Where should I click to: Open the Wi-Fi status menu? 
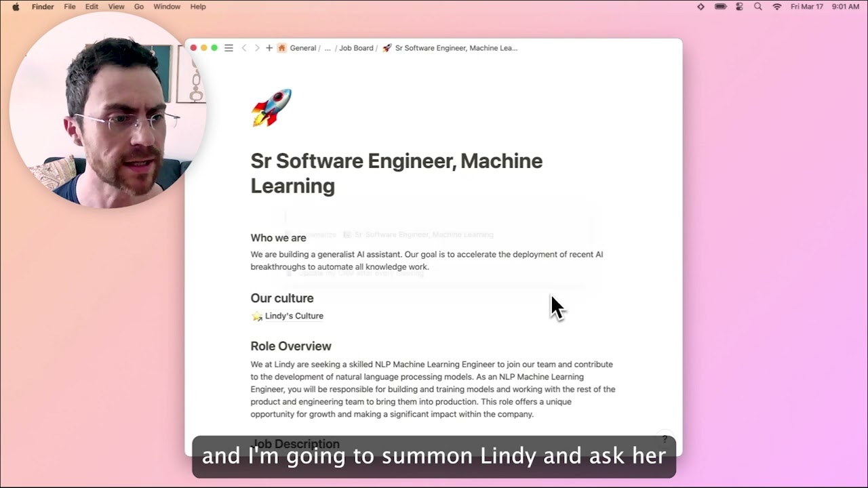click(x=777, y=7)
